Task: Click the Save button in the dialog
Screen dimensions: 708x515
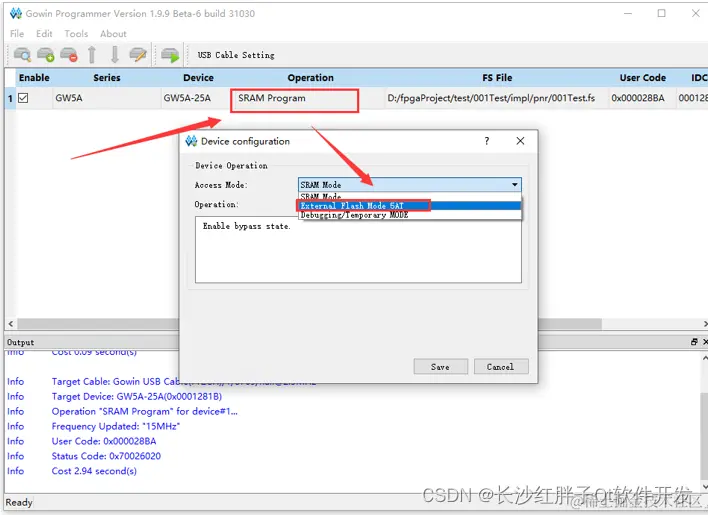Action: pyautogui.click(x=440, y=367)
